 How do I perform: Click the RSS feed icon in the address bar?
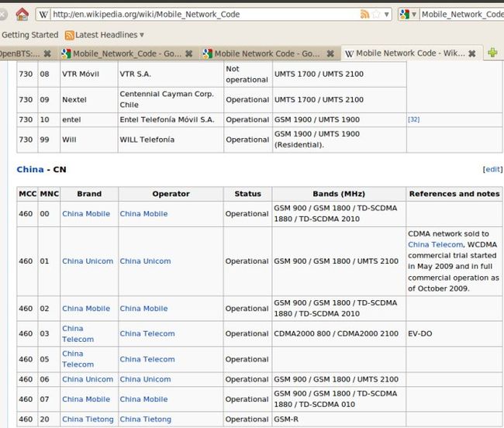coord(364,14)
